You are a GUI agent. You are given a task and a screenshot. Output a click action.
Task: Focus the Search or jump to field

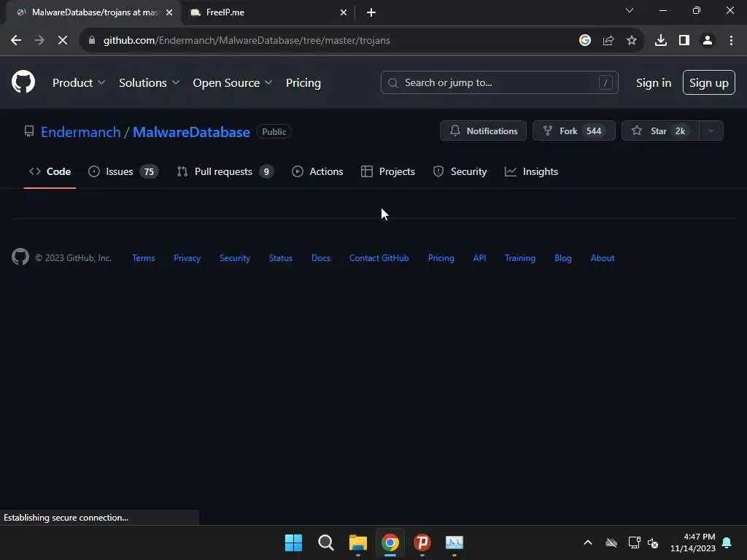[499, 83]
